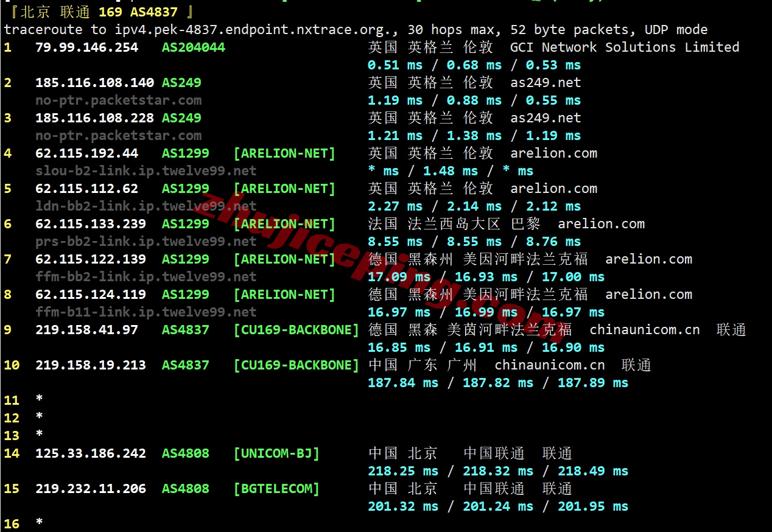
Task: Click hostname ldn-bb2-link.ip.twelve99.net
Action: pyautogui.click(x=146, y=206)
